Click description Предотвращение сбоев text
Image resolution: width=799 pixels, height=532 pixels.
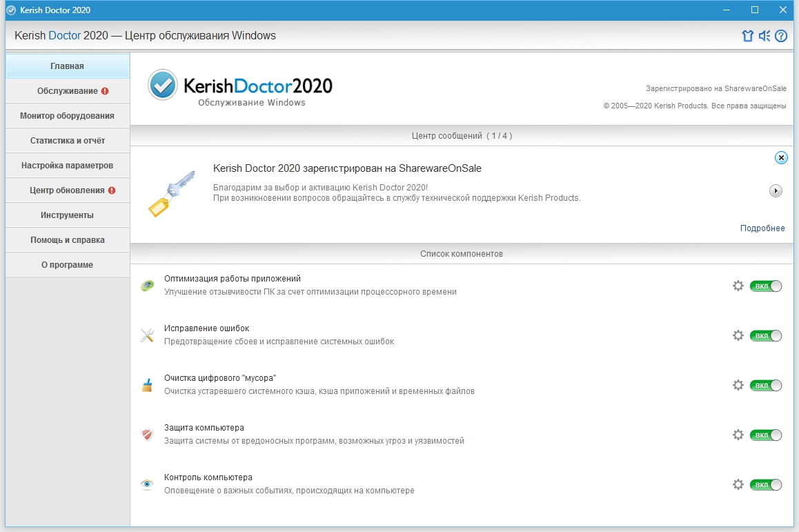pyautogui.click(x=279, y=342)
